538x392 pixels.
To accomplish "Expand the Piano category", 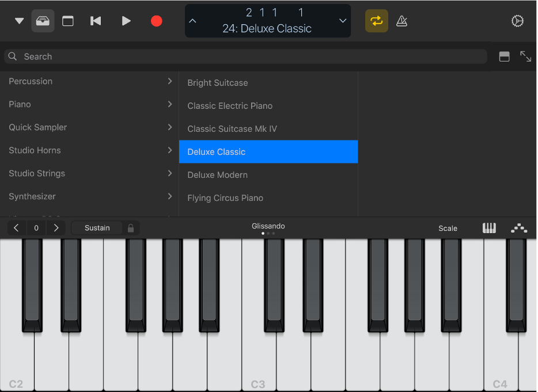I will pos(89,104).
